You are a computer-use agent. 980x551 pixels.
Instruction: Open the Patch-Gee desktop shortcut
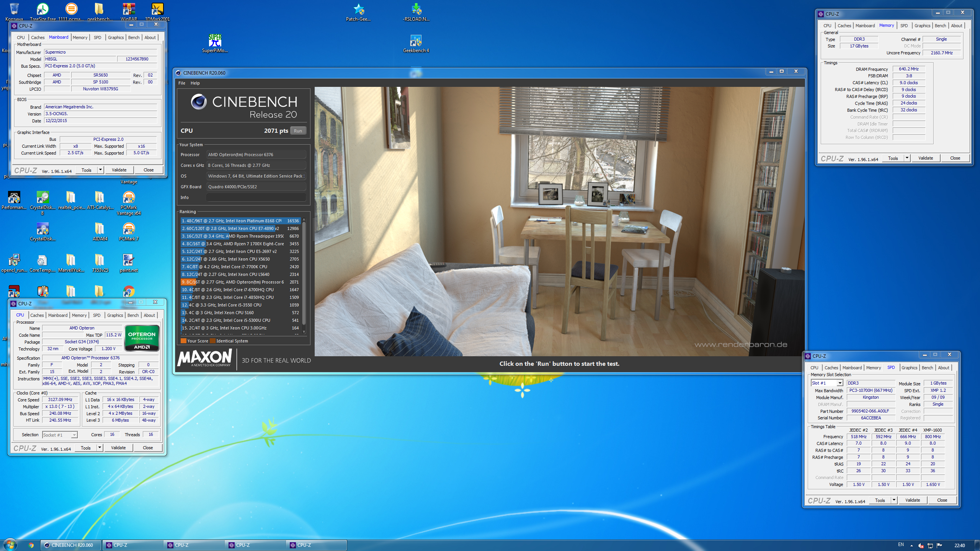tap(358, 12)
